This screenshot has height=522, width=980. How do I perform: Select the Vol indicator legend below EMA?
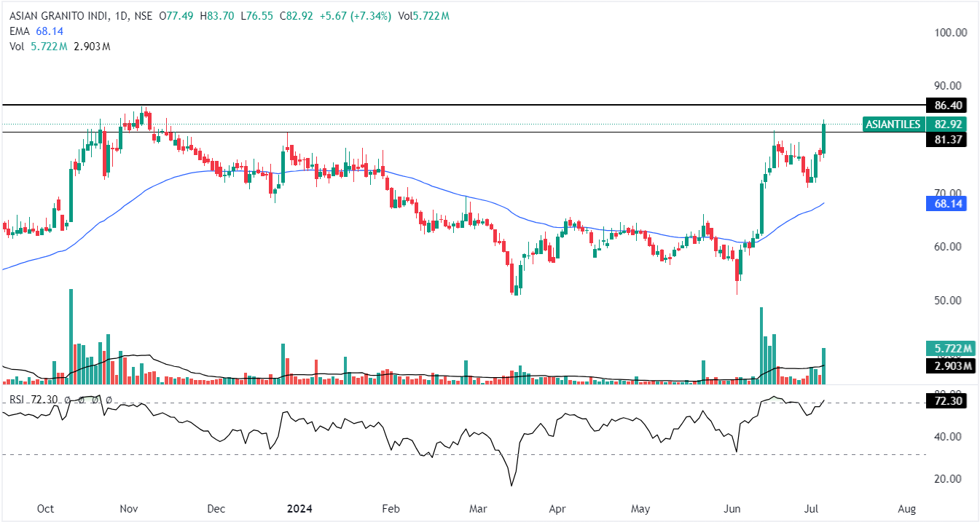click(16, 46)
